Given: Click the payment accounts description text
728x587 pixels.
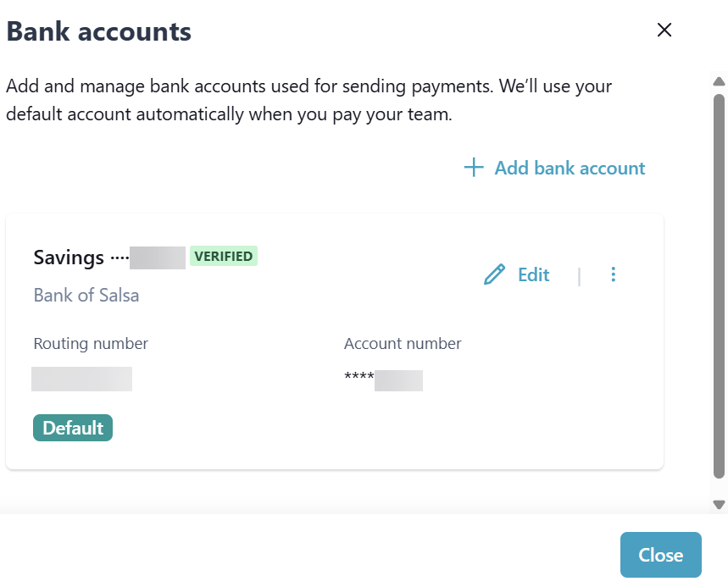Looking at the screenshot, I should [x=308, y=100].
